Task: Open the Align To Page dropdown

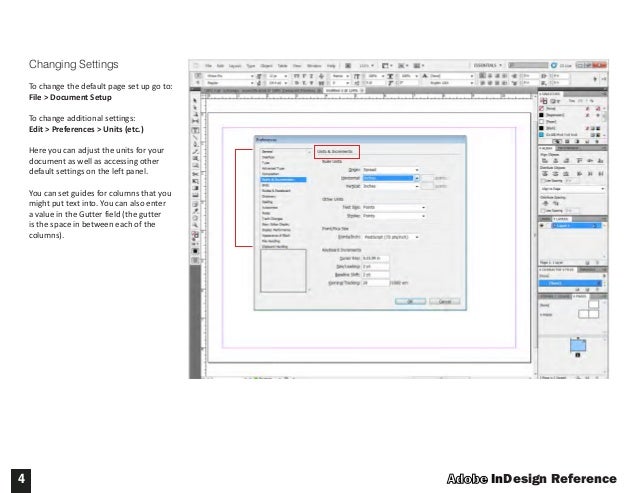Action: click(572, 189)
